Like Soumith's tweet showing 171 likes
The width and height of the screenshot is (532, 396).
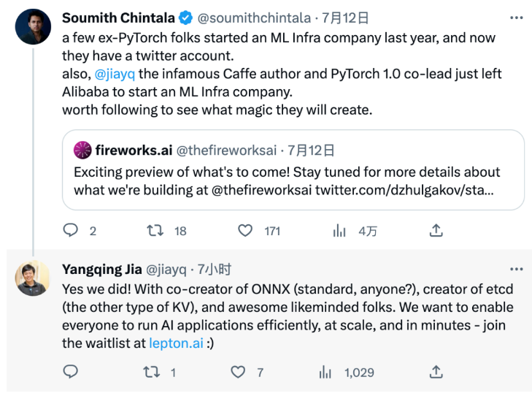coord(246,230)
